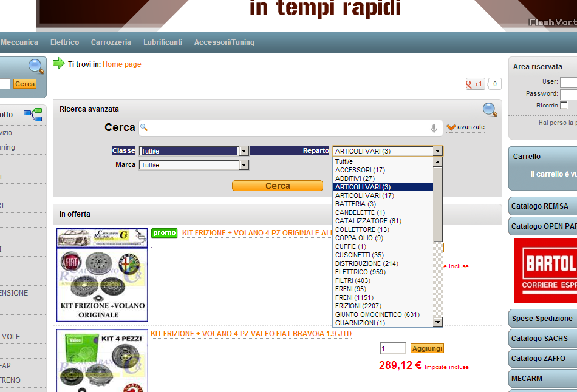
Task: Click the scroll up arrow in Reparto list
Action: tap(437, 162)
